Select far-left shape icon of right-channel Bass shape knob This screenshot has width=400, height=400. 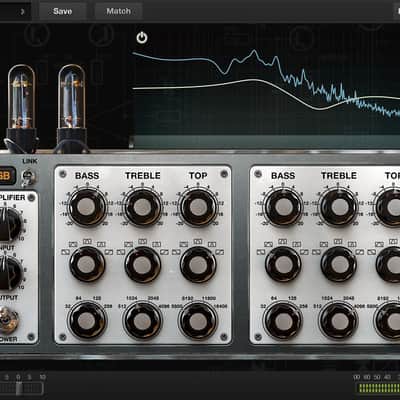(x=261, y=252)
